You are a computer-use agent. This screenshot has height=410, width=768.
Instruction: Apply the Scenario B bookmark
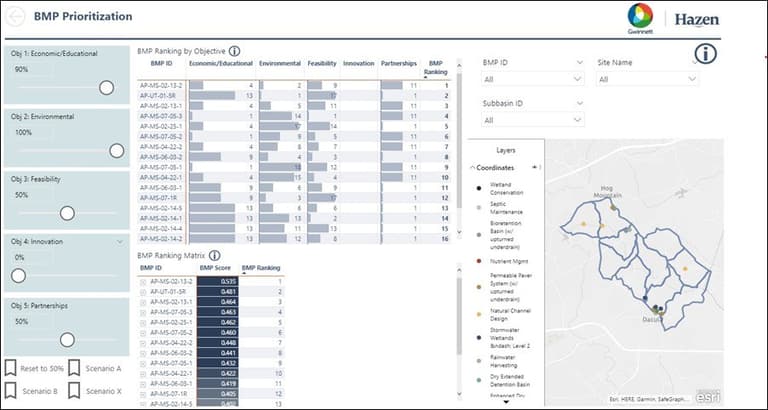pyautogui.click(x=11, y=390)
